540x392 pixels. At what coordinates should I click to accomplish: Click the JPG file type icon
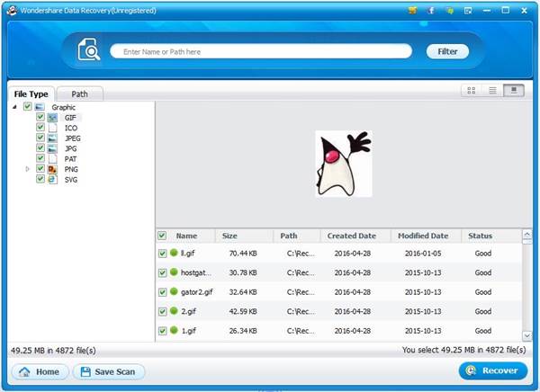point(52,148)
